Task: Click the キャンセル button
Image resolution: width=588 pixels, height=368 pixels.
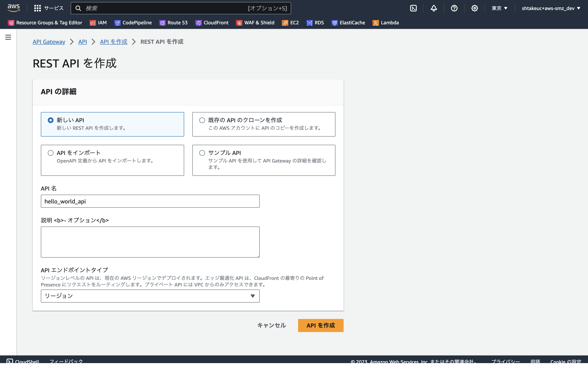Action: [271, 325]
